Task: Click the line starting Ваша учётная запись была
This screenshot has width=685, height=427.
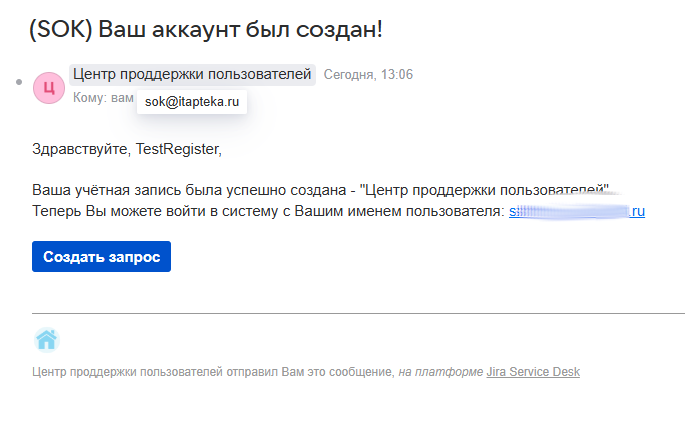Action: tap(320, 190)
